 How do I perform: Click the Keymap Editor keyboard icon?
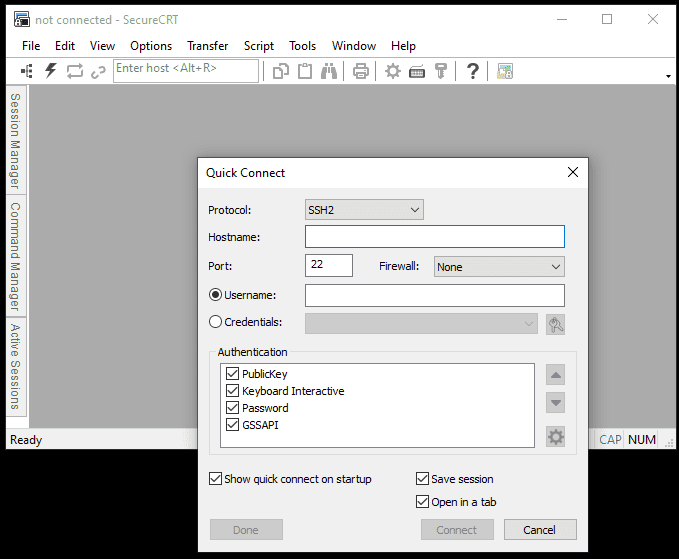coord(417,71)
